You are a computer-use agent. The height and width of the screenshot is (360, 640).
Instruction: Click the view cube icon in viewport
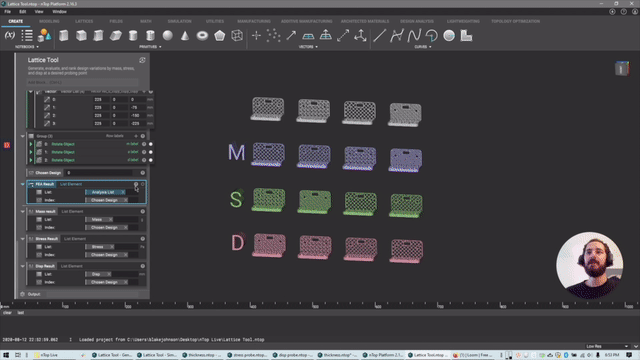[622, 68]
